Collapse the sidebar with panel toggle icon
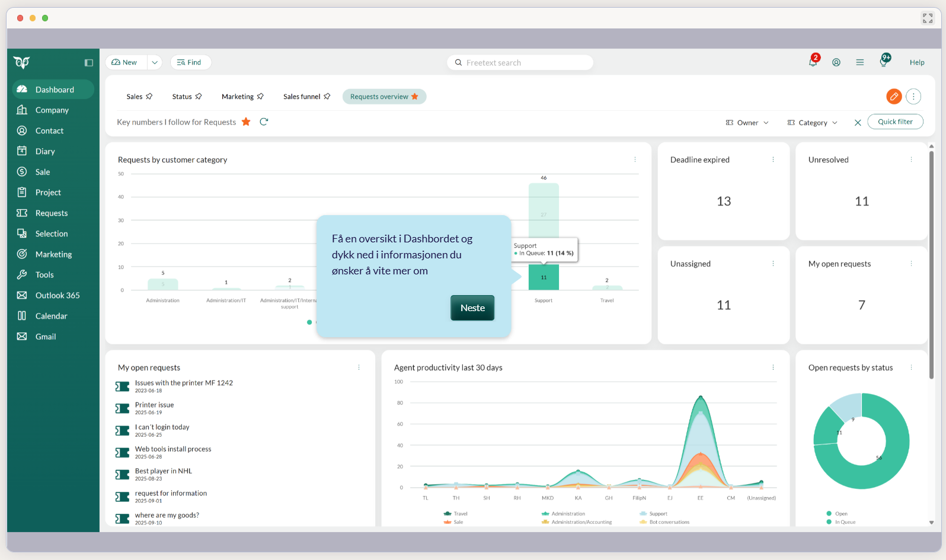The width and height of the screenshot is (946, 560). (89, 63)
